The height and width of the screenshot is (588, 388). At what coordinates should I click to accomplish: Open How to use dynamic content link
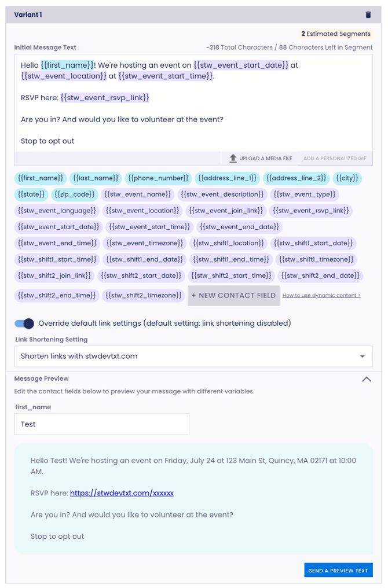pos(321,296)
